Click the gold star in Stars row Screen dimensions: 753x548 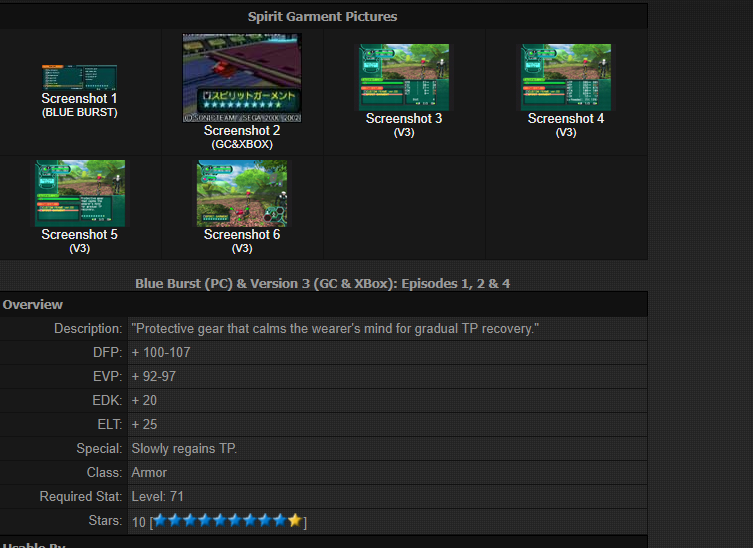(295, 520)
